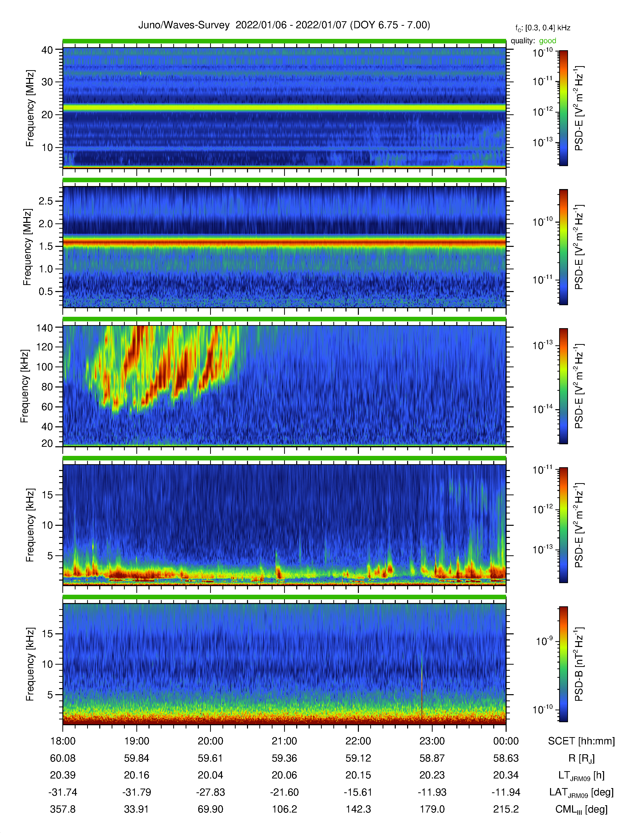Click the green quality bar above top panel
This screenshot has width=644, height=833.
coord(284,41)
